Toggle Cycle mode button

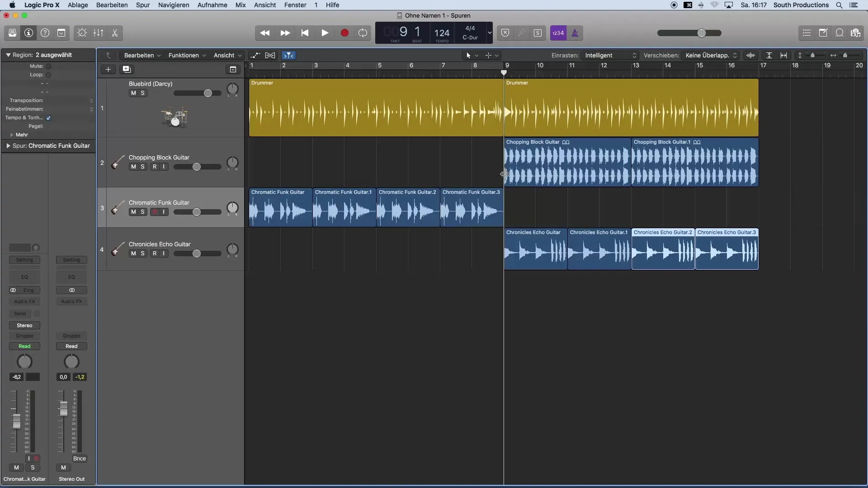(363, 33)
